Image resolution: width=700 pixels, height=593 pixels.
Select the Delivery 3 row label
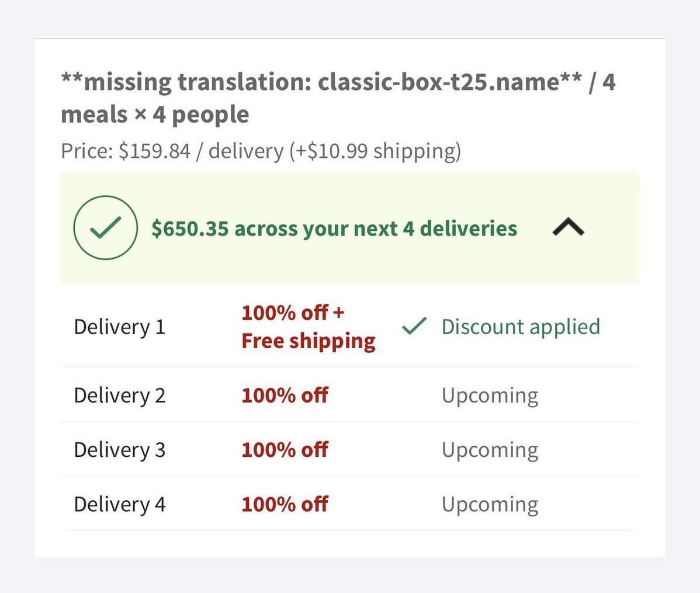pyautogui.click(x=119, y=450)
